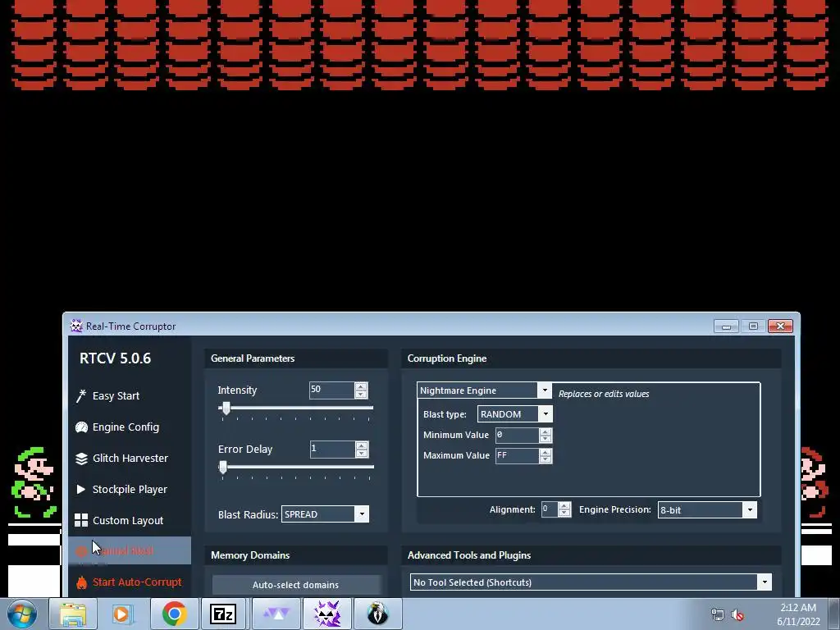Open the Custom Layout page
The image size is (840, 630).
click(129, 520)
